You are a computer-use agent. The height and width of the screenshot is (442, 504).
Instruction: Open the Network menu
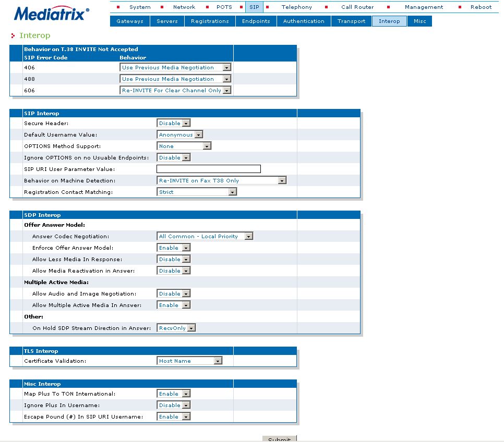184,7
